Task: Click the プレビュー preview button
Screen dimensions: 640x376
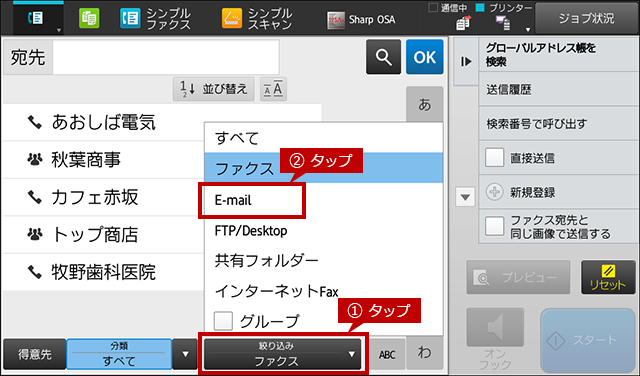Action: coord(518,278)
